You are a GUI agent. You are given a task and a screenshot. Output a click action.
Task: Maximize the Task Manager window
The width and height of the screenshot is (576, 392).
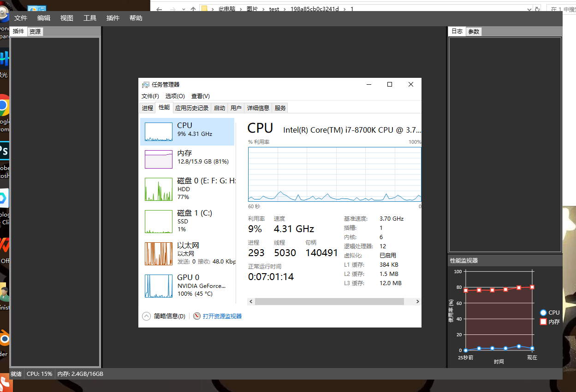(390, 84)
